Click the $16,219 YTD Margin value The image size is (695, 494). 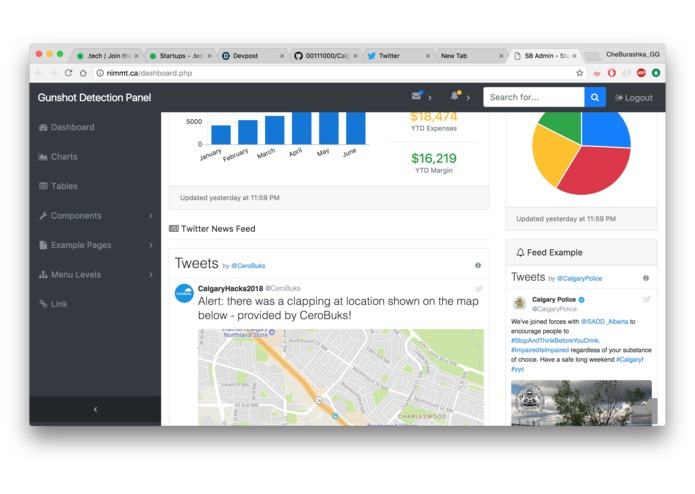tap(433, 158)
